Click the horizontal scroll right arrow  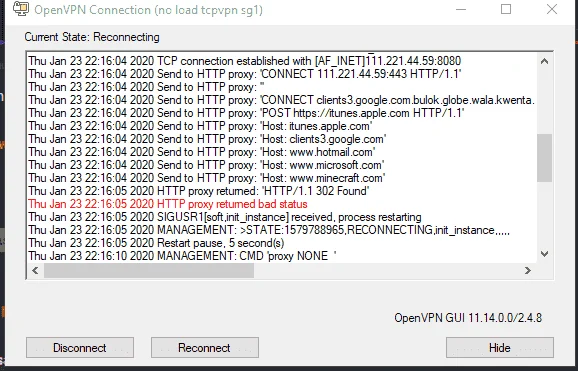[x=528, y=270]
